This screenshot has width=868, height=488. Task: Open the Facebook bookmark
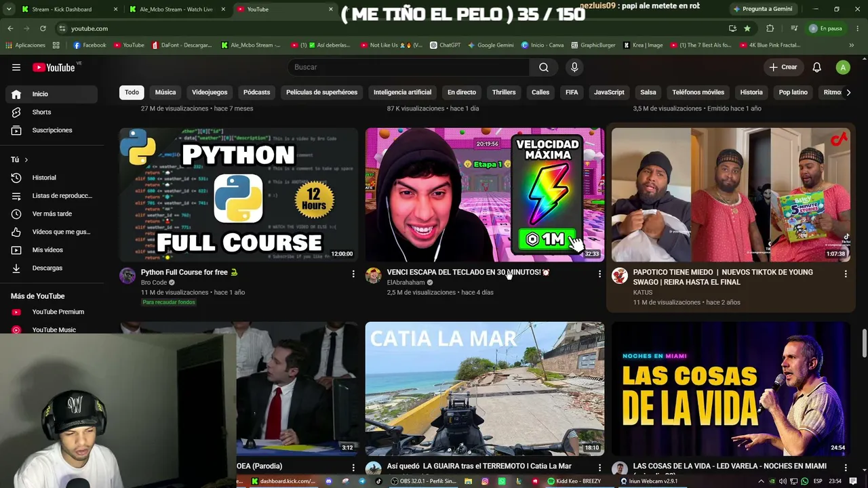90,45
